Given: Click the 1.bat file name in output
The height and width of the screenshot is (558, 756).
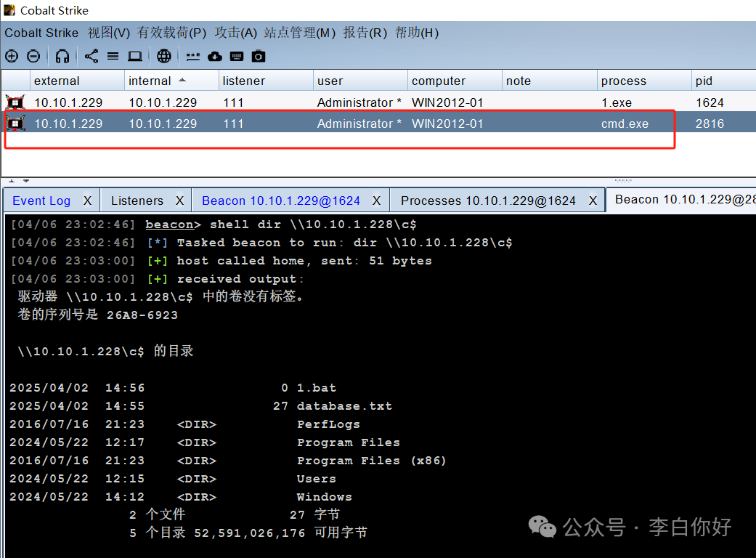Looking at the screenshot, I should pos(317,388).
